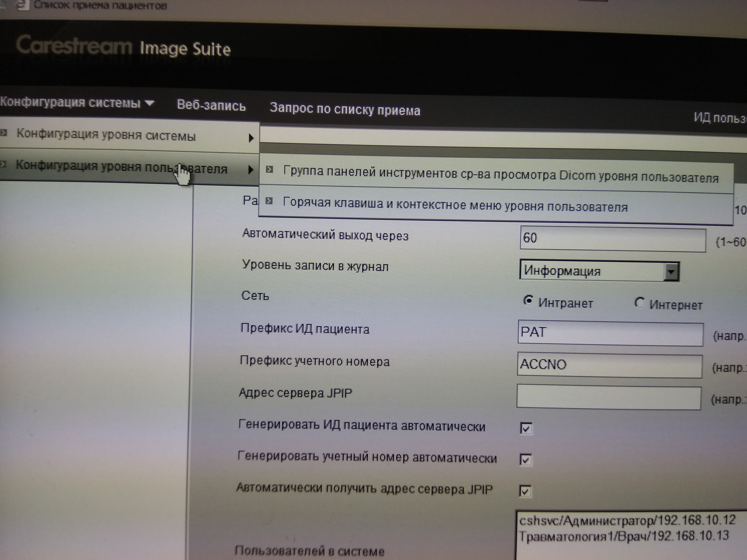
Task: Click bullet icon beside Конфигурация уровня системы
Action: 4,133
